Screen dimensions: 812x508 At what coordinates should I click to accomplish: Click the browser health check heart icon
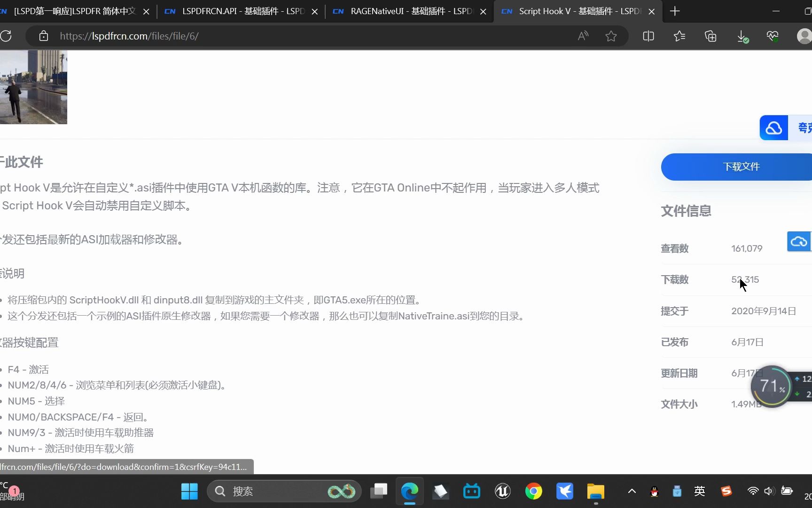tap(773, 36)
